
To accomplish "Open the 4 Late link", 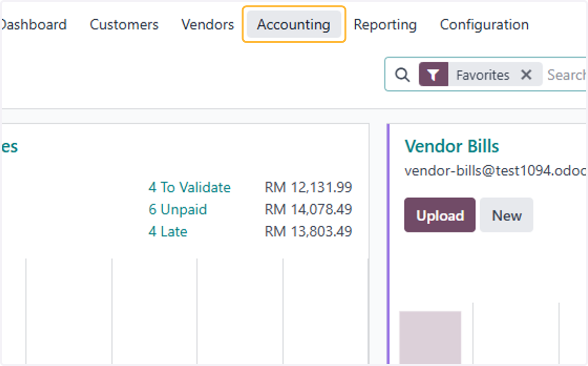I will click(x=168, y=231).
